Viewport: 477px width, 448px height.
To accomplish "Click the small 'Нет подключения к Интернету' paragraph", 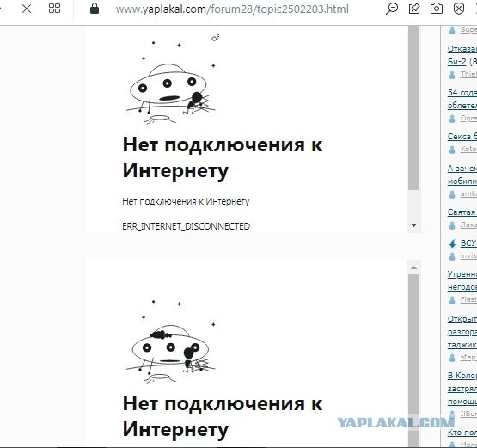I will 186,201.
